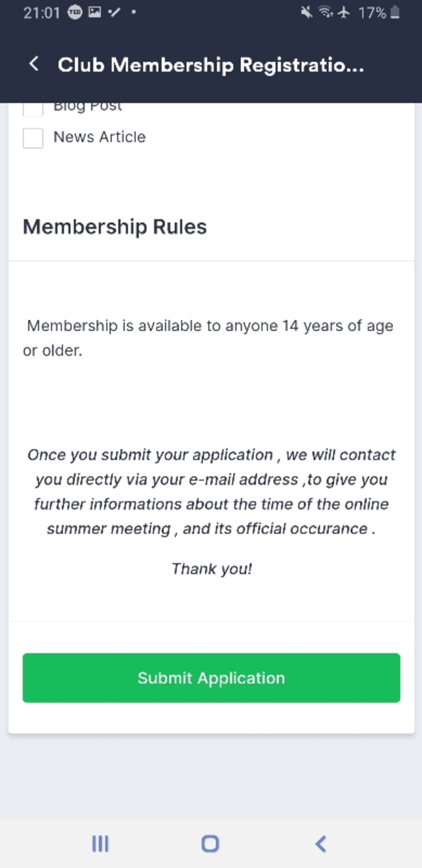The width and height of the screenshot is (422, 868).
Task: Tap the back arrow in the header
Action: coord(34,64)
